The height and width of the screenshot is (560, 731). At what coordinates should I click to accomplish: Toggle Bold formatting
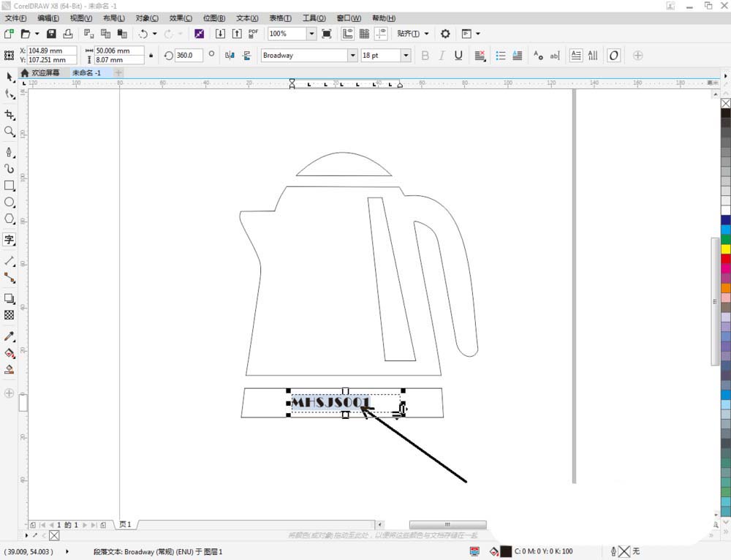[x=425, y=56]
